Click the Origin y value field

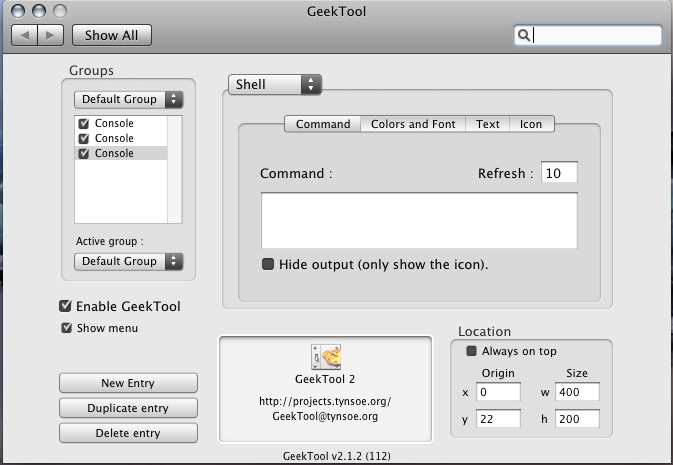coord(498,419)
